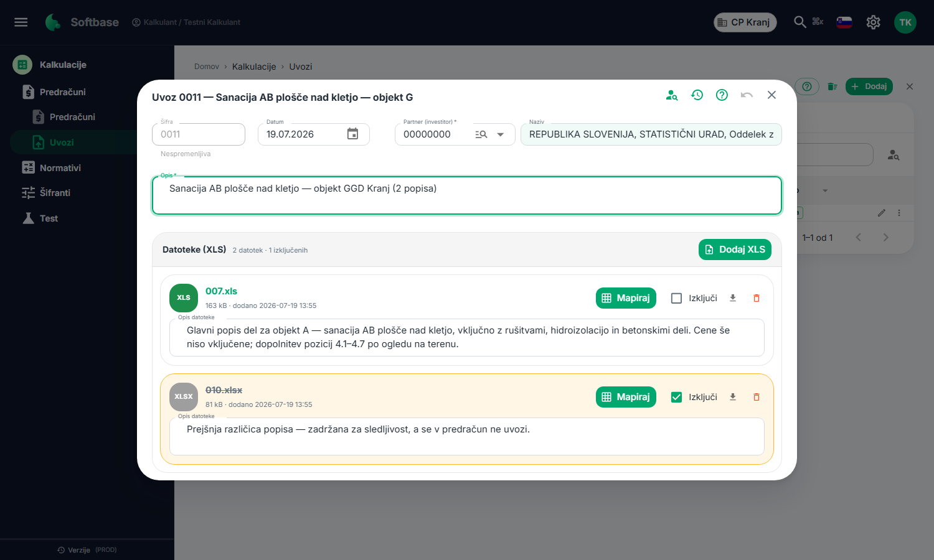Image resolution: width=934 pixels, height=560 pixels.
Task: Go to Kalkulacije breadcrumb
Action: coord(254,67)
